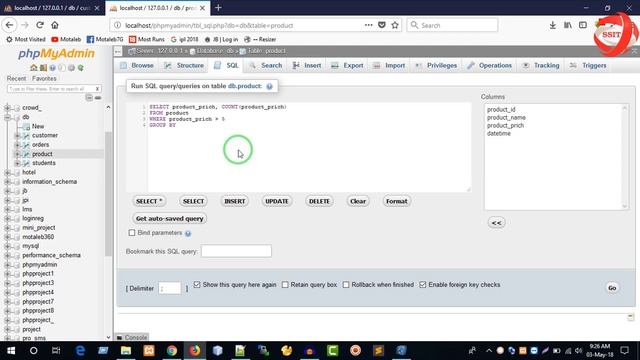Click the browser back arrow
Viewport: 640px width, 360px height.
coord(10,25)
